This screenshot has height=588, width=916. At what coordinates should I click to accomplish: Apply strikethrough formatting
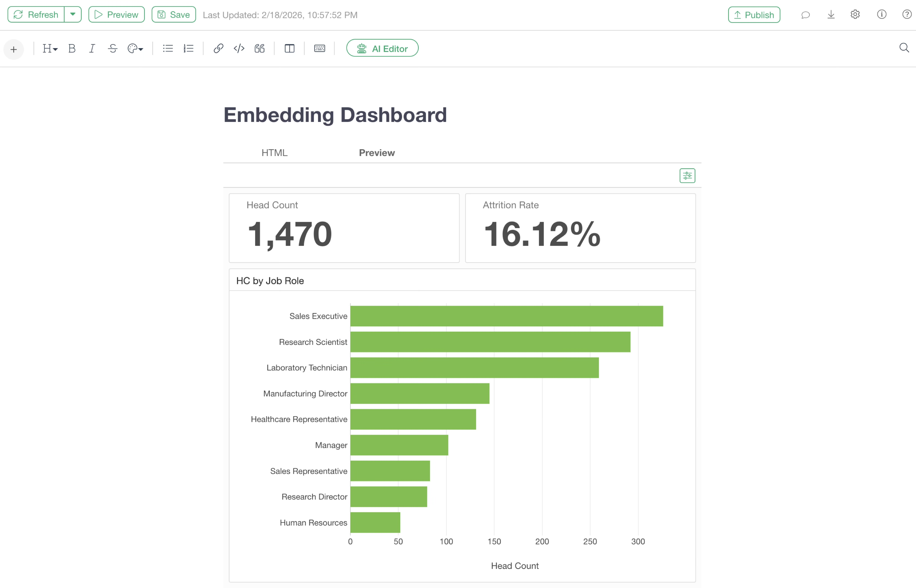(x=113, y=48)
